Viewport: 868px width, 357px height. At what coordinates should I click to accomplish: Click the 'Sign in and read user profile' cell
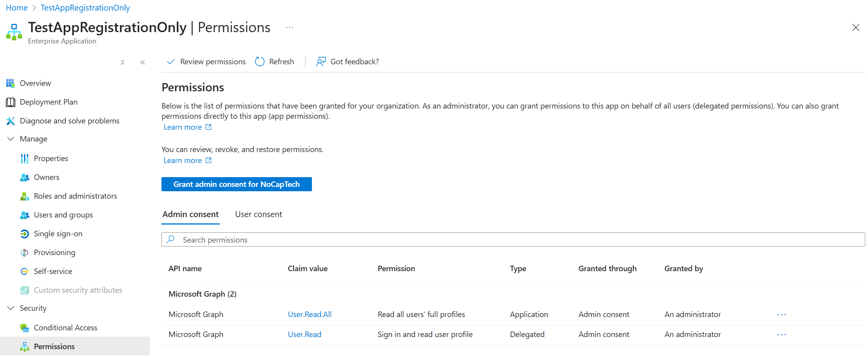(x=425, y=334)
